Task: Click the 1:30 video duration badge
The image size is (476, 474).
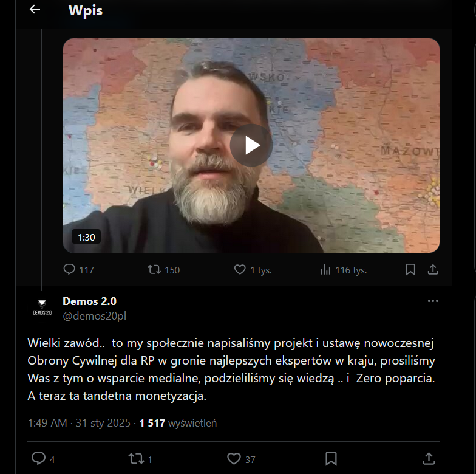Action: pyautogui.click(x=86, y=237)
